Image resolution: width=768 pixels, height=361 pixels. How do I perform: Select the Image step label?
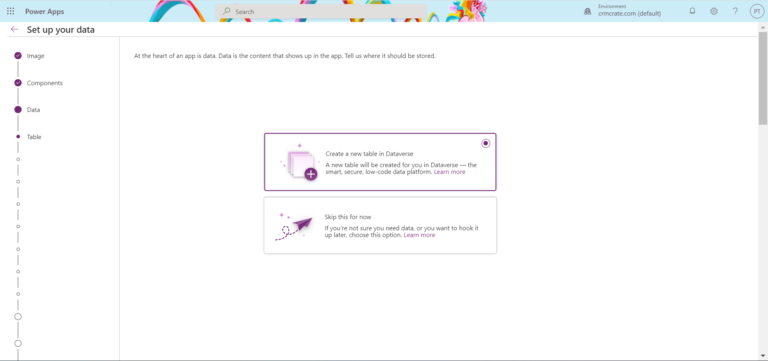coord(35,56)
